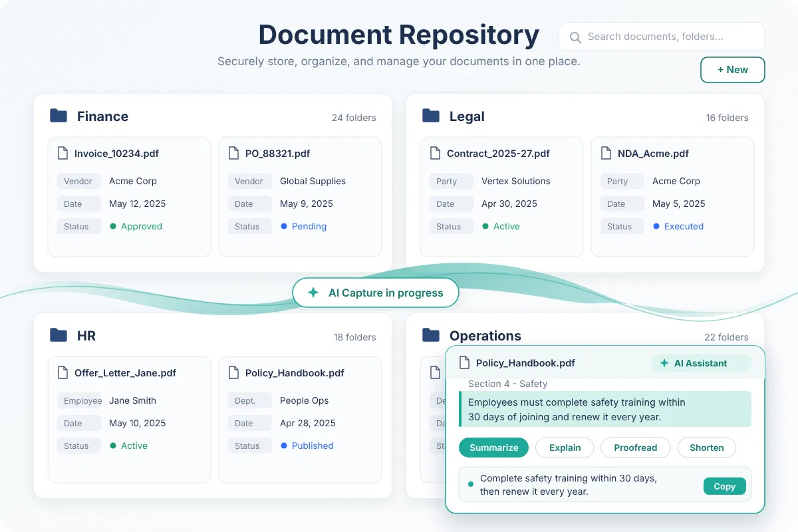Viewport: 798px width, 532px height.
Task: Open the HR folder title
Action: pyautogui.click(x=86, y=336)
